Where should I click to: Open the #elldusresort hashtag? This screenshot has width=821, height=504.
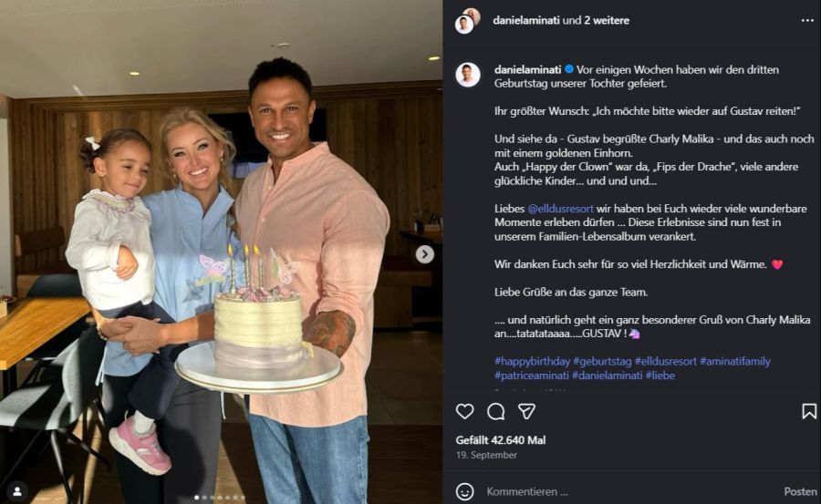(669, 362)
